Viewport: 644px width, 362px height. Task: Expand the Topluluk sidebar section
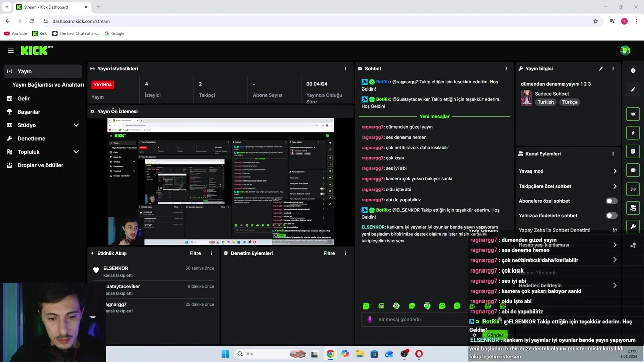tap(76, 152)
